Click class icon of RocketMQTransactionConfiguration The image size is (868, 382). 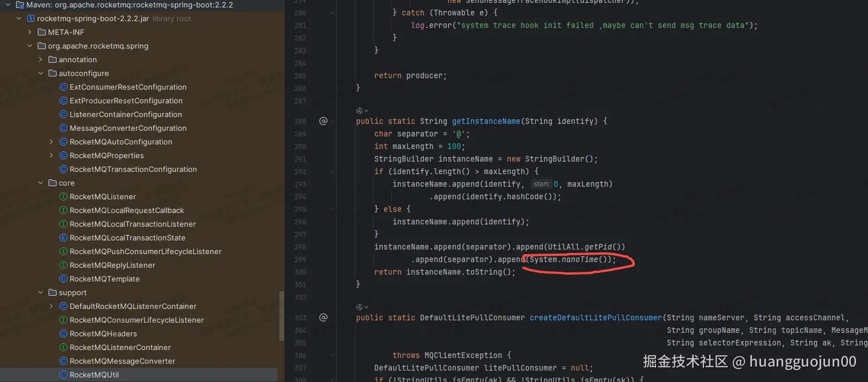pyautogui.click(x=63, y=169)
